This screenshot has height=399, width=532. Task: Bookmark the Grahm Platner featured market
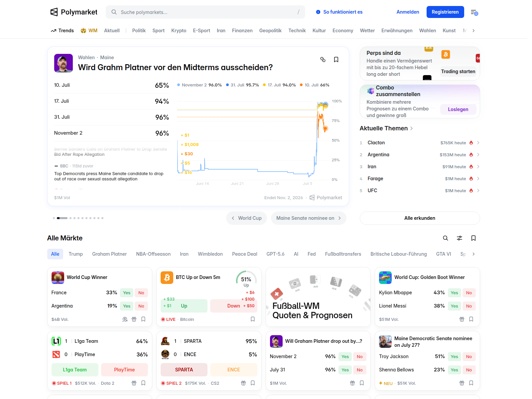(336, 60)
